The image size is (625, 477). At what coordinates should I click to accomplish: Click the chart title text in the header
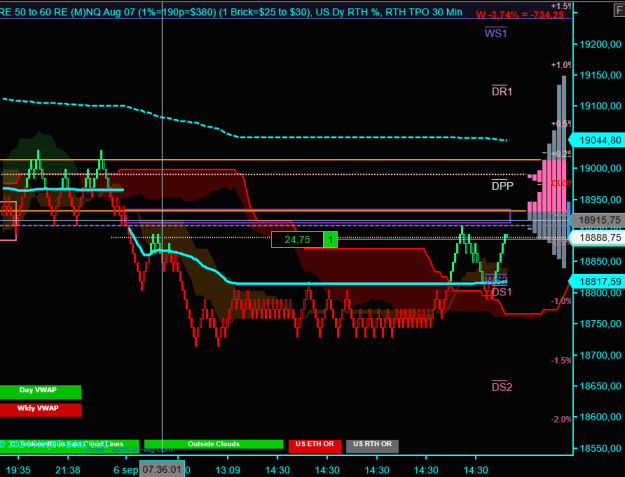tap(231, 12)
